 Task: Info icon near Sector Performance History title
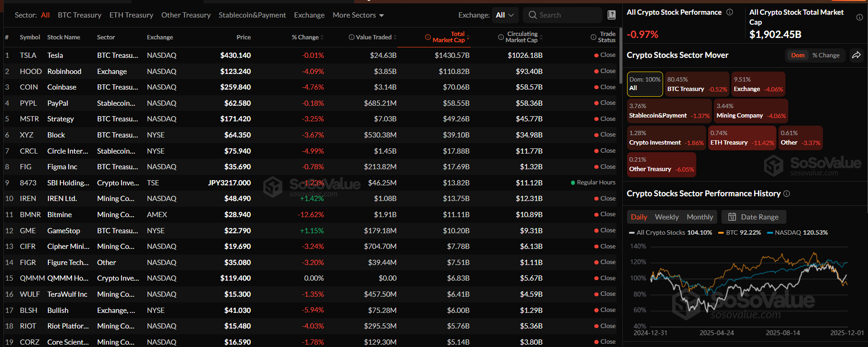(x=787, y=193)
